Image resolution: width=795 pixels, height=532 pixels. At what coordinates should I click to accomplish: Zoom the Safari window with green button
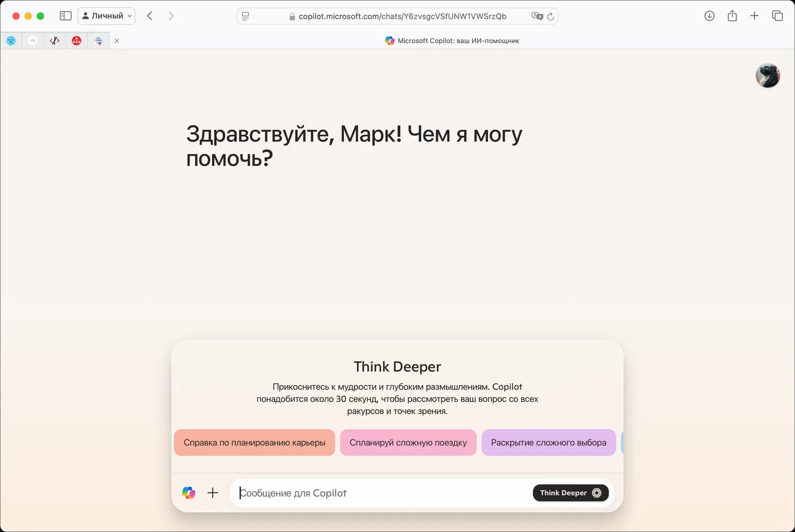click(40, 16)
